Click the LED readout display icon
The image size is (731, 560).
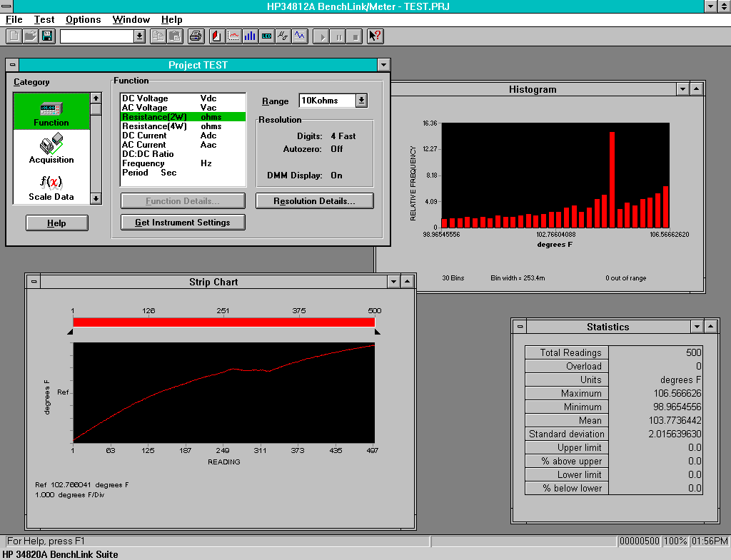point(266,36)
